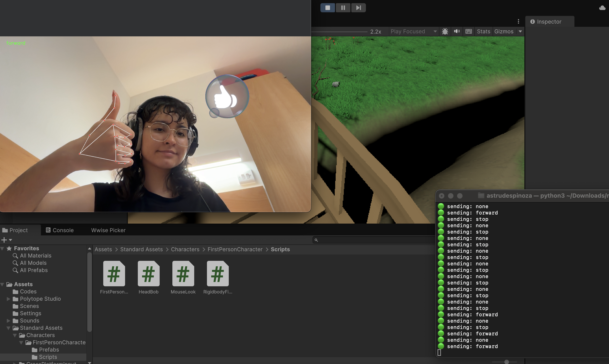Mute game audio with the speaker icon
609x364 pixels.
(x=457, y=31)
